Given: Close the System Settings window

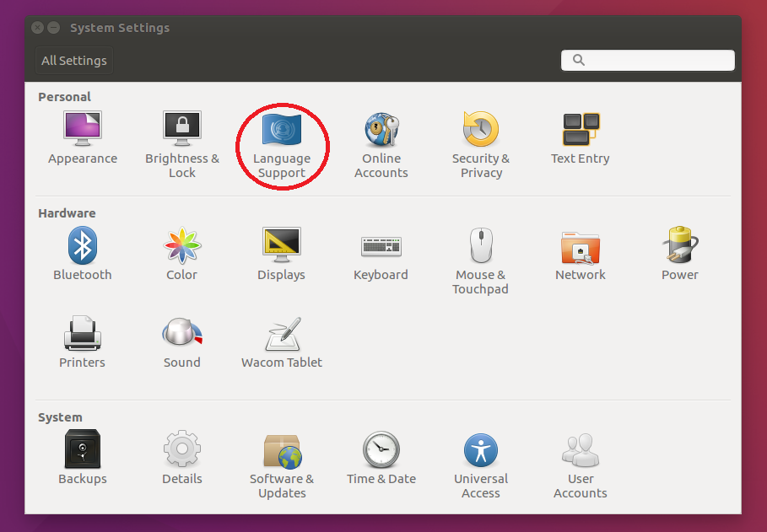Looking at the screenshot, I should pos(38,27).
